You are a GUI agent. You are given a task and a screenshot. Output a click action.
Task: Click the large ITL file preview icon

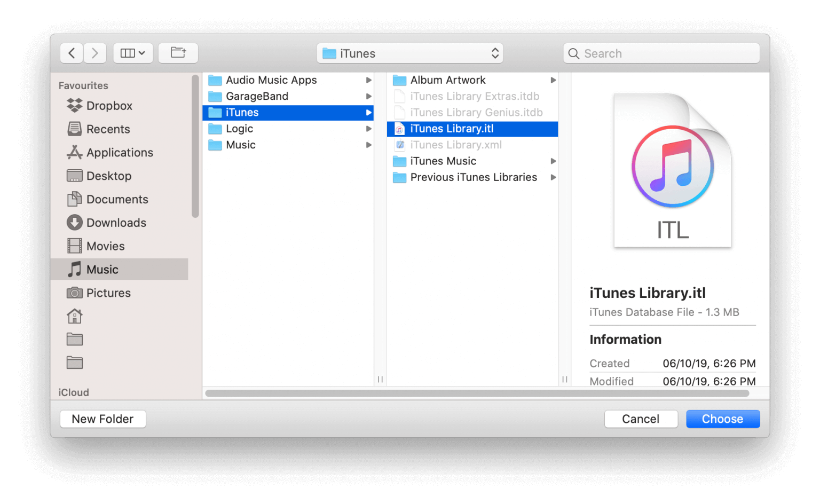tap(673, 170)
